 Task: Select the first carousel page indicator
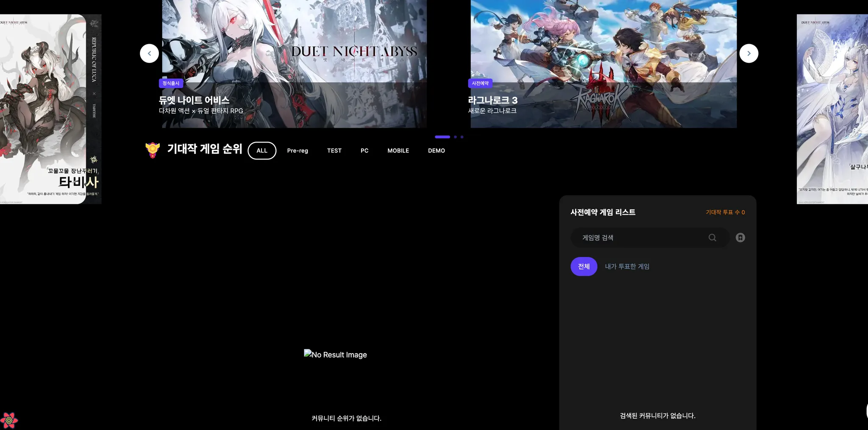(442, 137)
